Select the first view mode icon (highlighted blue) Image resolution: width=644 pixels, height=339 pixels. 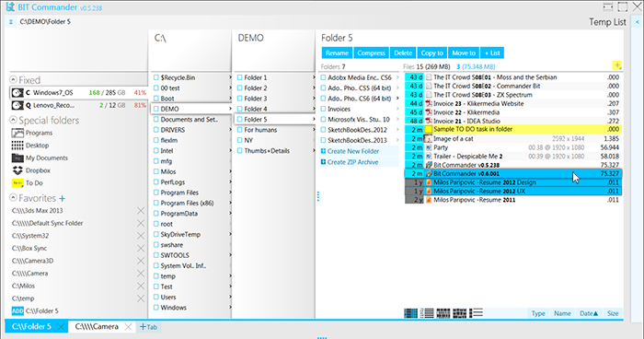[410, 313]
